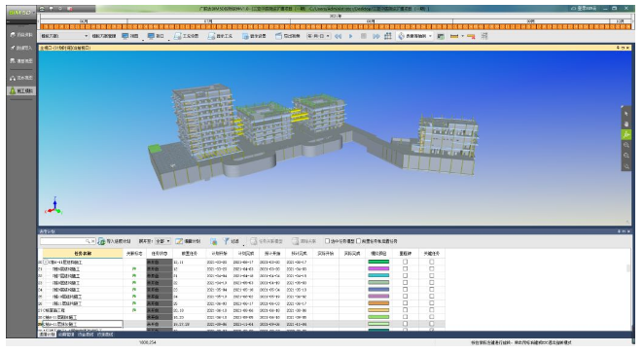Screen dimensions: 644x353
Task: Click the delete-measurement icon with red X
Action: coord(471,36)
